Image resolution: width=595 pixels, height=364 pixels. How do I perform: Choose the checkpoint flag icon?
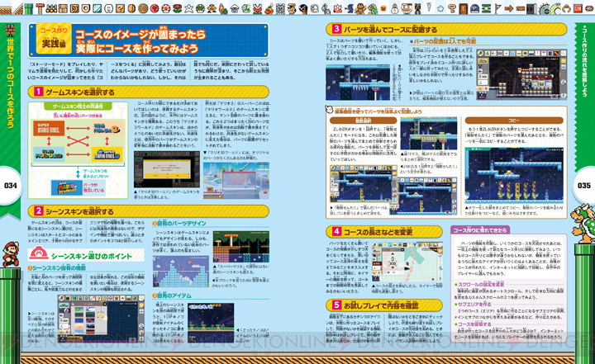point(497,8)
